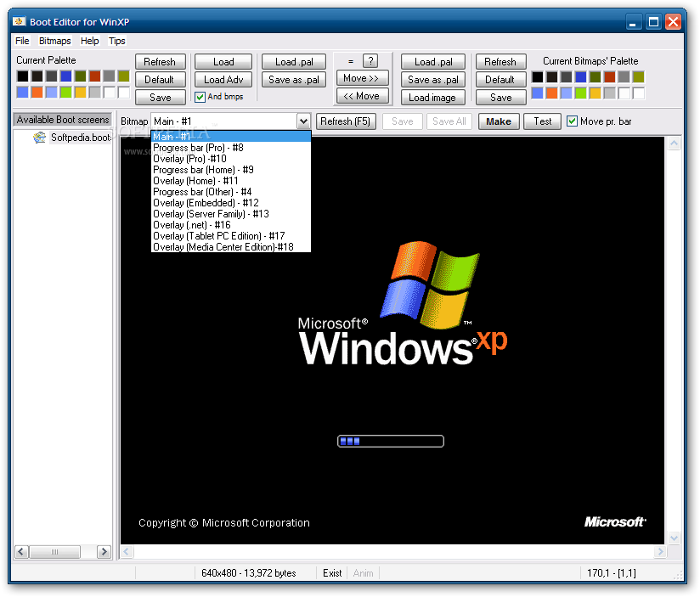
Task: Click the << Move button
Action: pyautogui.click(x=362, y=96)
